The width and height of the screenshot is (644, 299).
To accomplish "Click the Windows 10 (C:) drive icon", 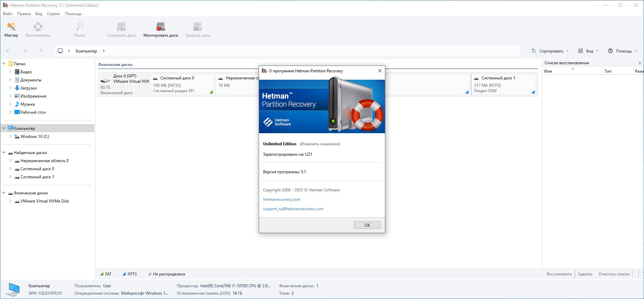I will point(17,137).
